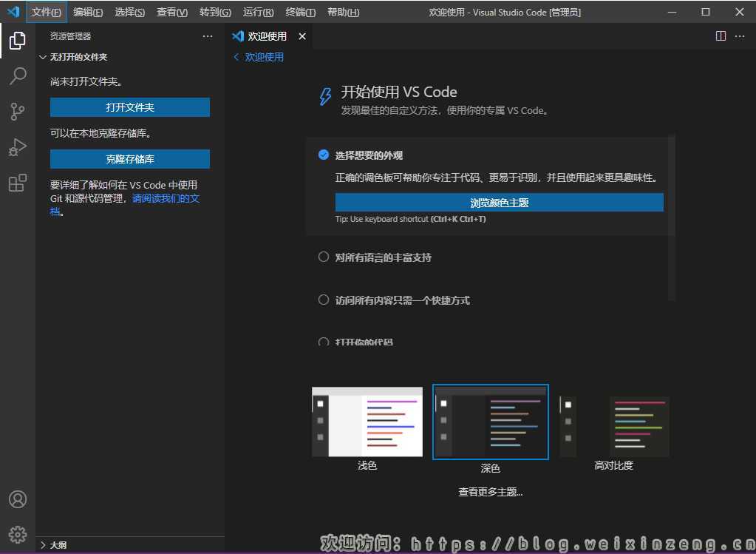Click the 深色 theme label

point(491,468)
